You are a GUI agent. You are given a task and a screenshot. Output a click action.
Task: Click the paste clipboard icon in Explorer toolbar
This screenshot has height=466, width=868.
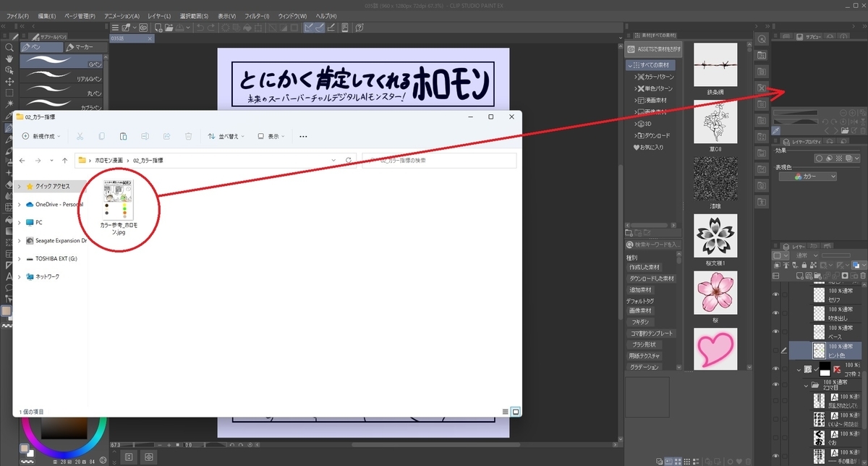(x=123, y=136)
